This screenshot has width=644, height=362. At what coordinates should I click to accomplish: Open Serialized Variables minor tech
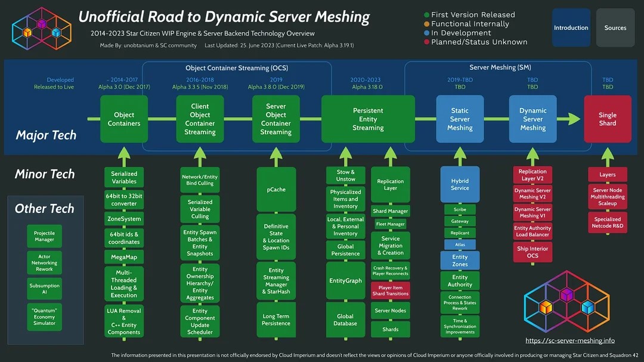(124, 177)
